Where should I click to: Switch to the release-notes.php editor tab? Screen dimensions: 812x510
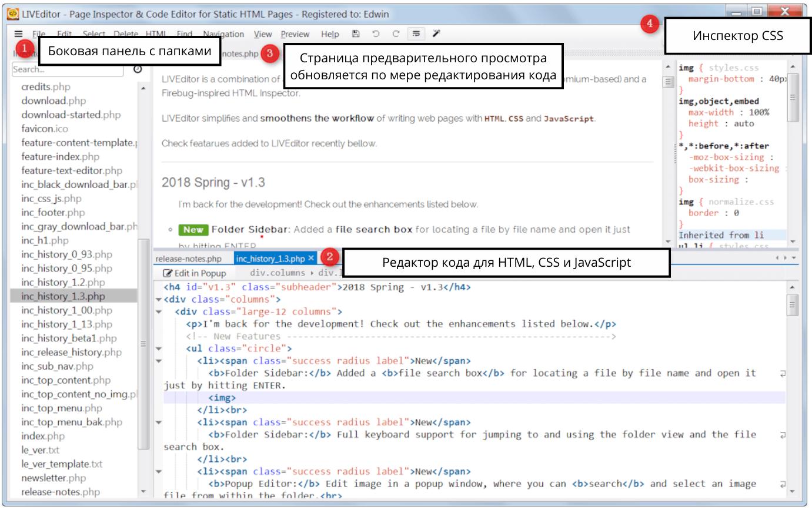[x=188, y=259]
